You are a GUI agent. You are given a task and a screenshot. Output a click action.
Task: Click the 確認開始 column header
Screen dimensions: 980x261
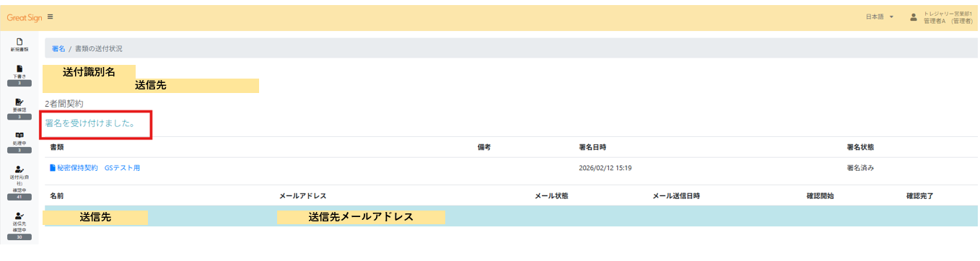(820, 196)
